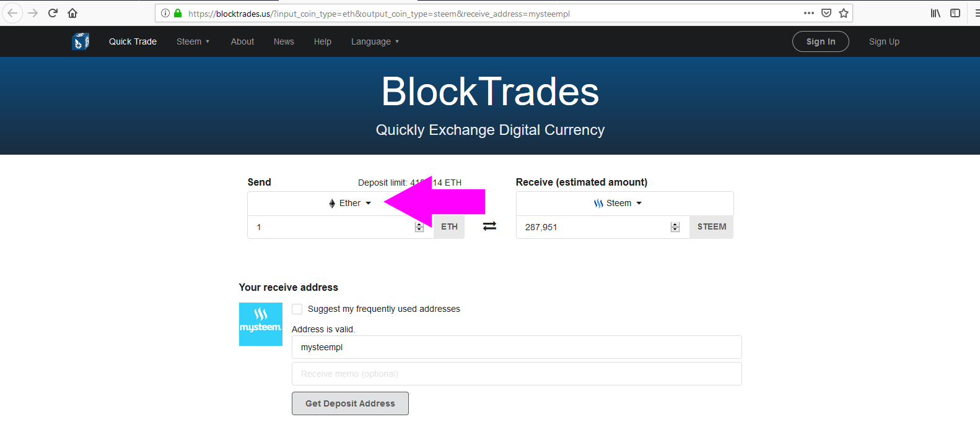This screenshot has width=980, height=435.
Task: Bookmark this page with star icon
Action: pyautogui.click(x=844, y=13)
